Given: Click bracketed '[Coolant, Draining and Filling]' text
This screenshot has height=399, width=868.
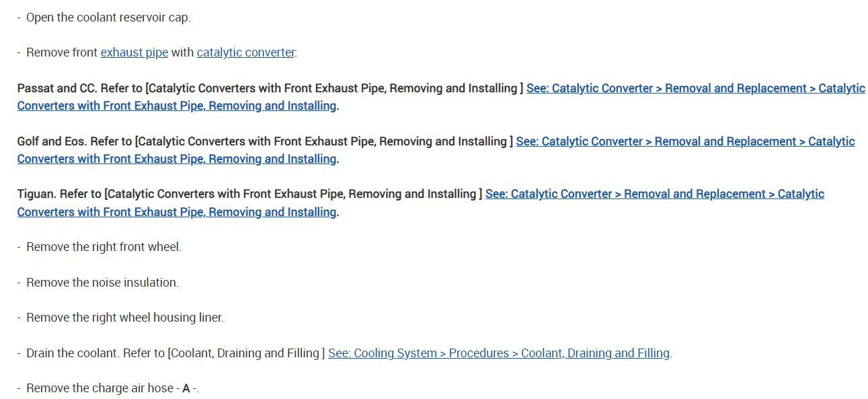Looking at the screenshot, I should point(246,353).
